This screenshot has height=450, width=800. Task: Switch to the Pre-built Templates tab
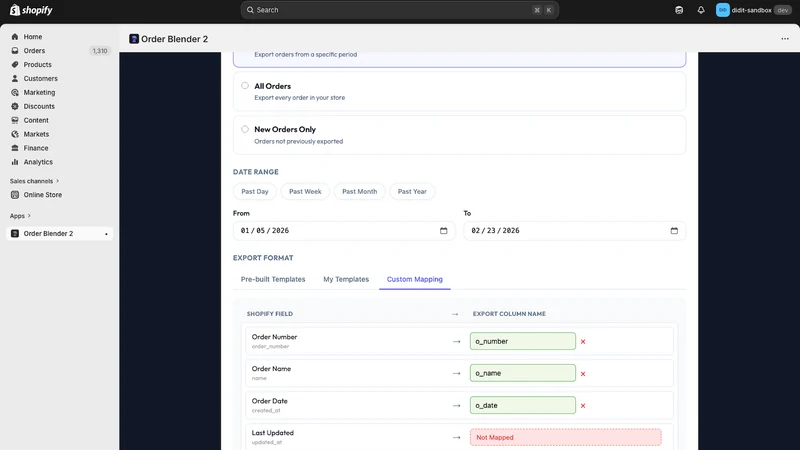pos(273,279)
